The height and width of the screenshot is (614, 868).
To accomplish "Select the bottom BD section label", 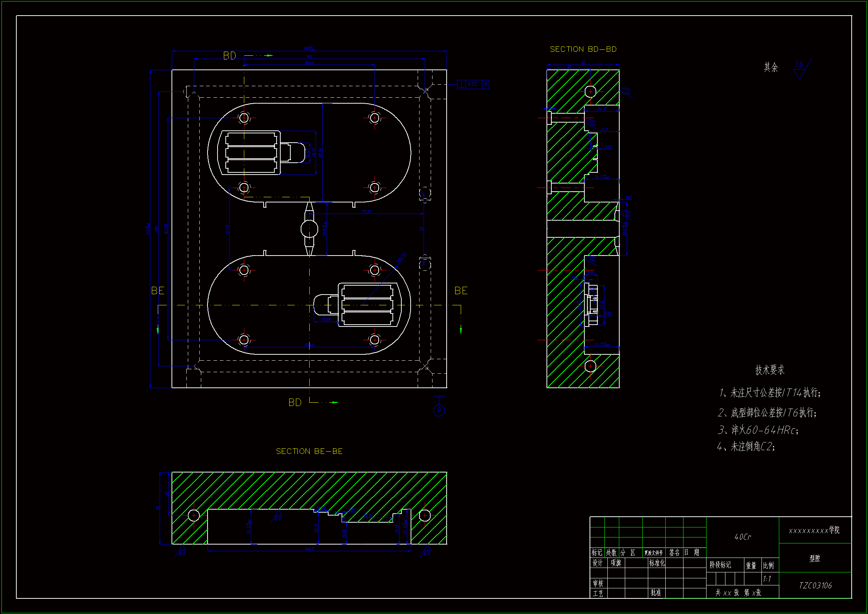I will pyautogui.click(x=295, y=403).
